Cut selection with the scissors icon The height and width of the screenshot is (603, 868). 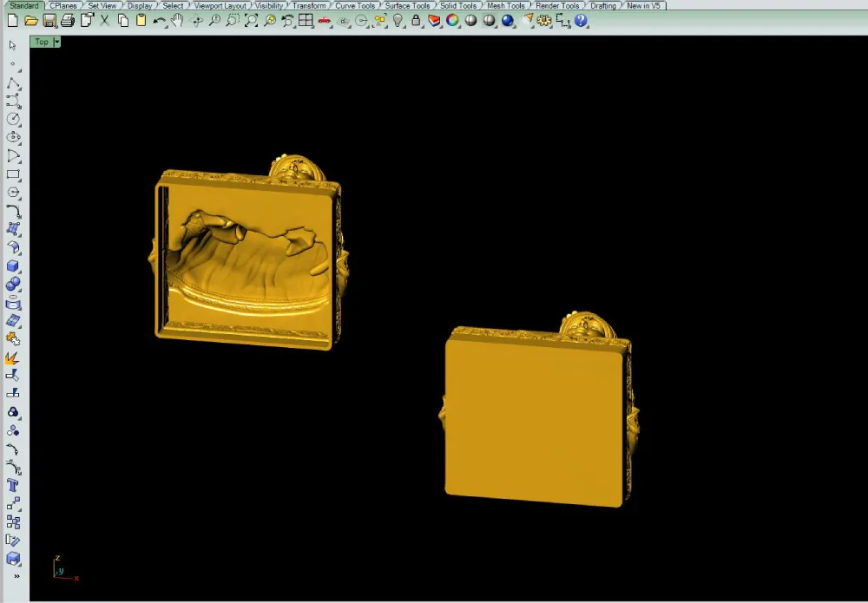tap(105, 21)
